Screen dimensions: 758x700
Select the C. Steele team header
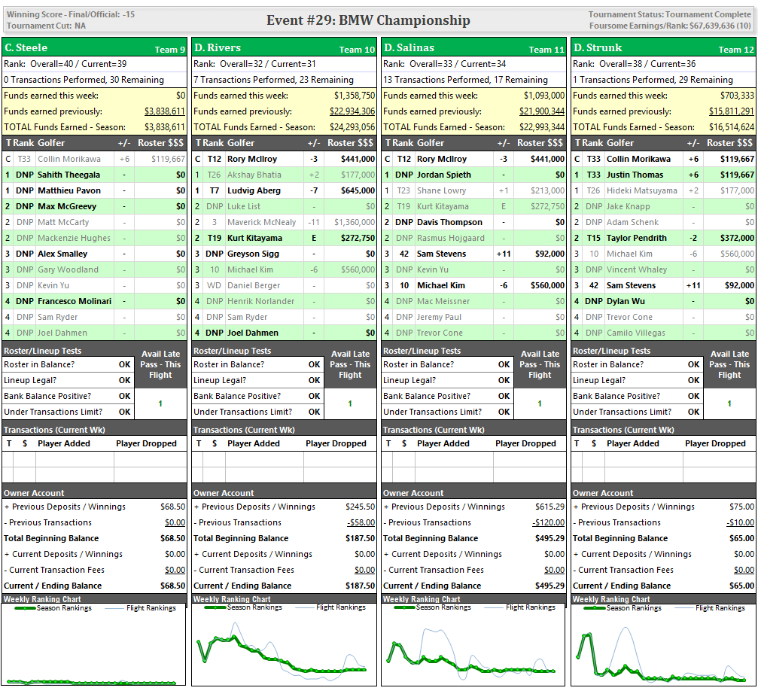coord(26,47)
